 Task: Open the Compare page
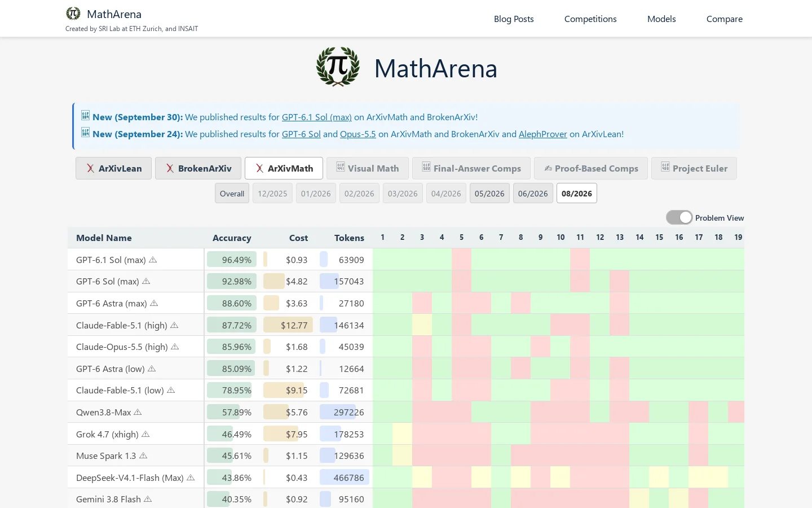(725, 19)
